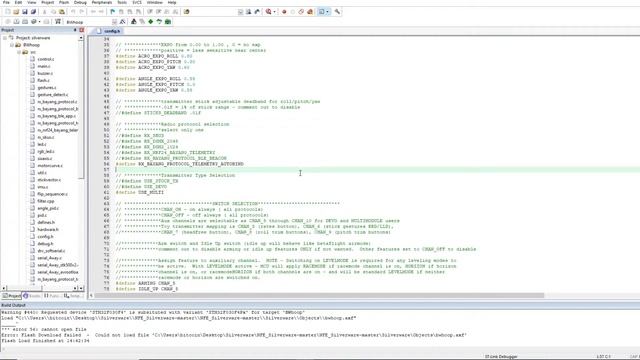Image resolution: width=640 pixels, height=360 pixels.
Task: Switch to the Functions panel tab
Action: (52, 296)
